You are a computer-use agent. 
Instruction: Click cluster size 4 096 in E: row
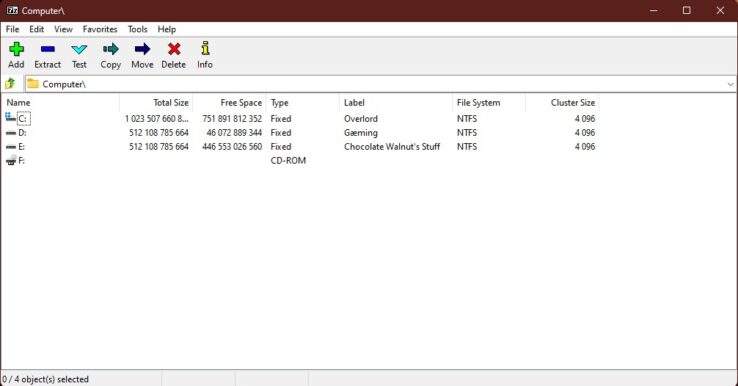point(585,146)
